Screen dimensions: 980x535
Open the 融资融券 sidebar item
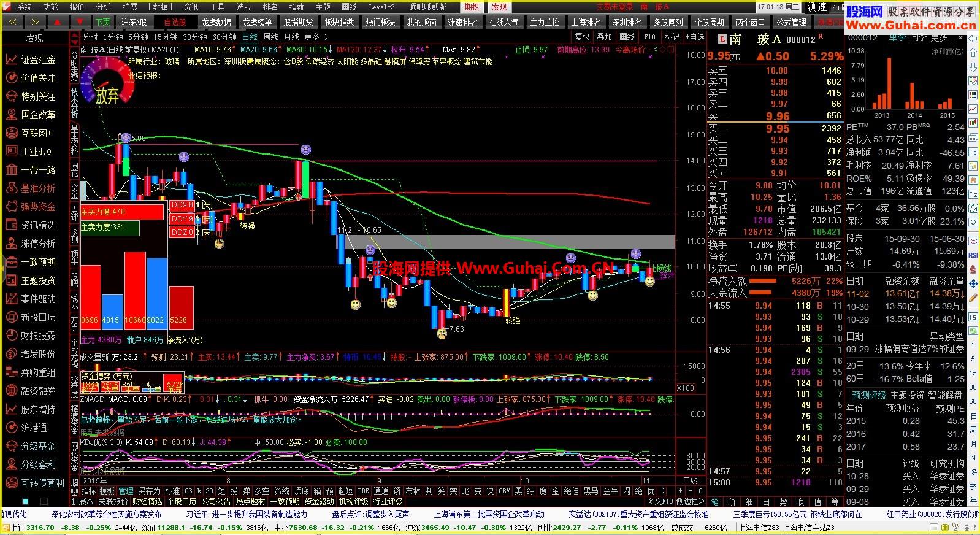pos(32,391)
